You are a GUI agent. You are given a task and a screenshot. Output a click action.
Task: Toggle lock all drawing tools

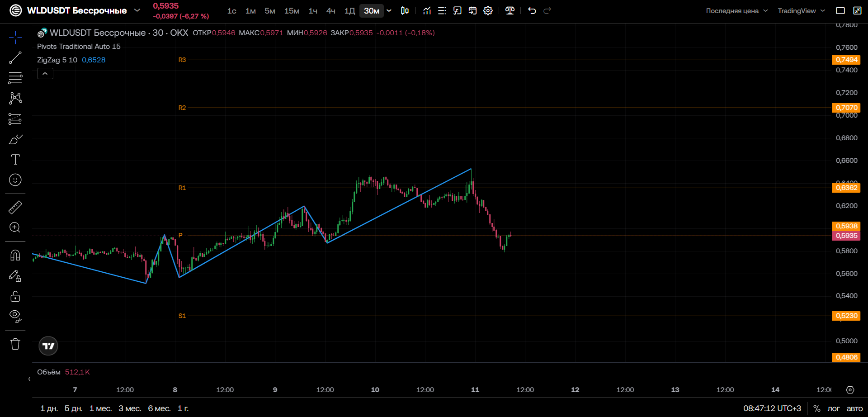15,296
